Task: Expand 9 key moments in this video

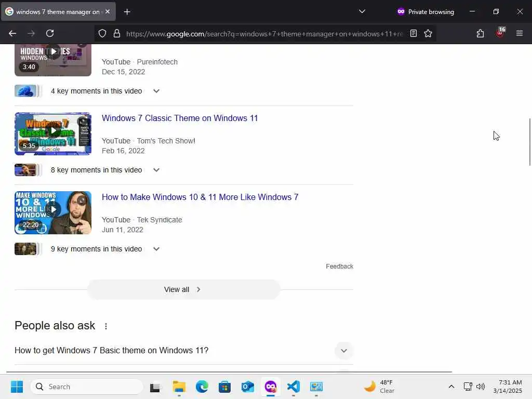Action: [156, 249]
